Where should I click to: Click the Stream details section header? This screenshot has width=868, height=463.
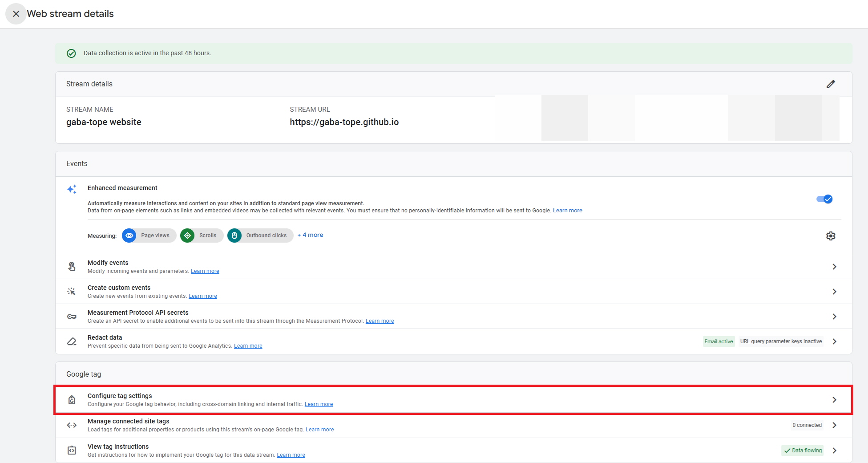coord(89,84)
